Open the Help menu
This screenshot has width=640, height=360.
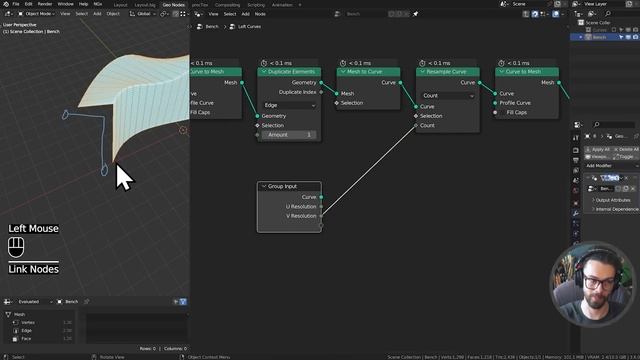point(83,4)
